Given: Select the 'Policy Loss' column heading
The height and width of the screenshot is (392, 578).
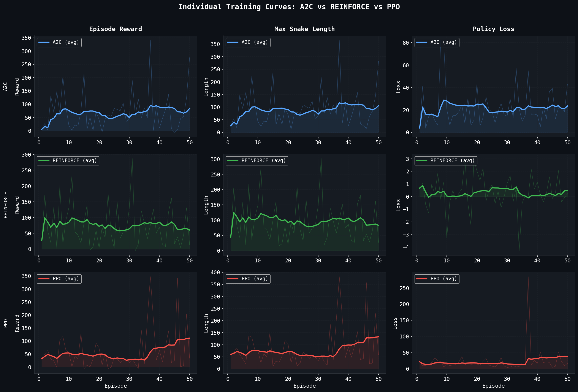Looking at the screenshot, I should tap(493, 29).
